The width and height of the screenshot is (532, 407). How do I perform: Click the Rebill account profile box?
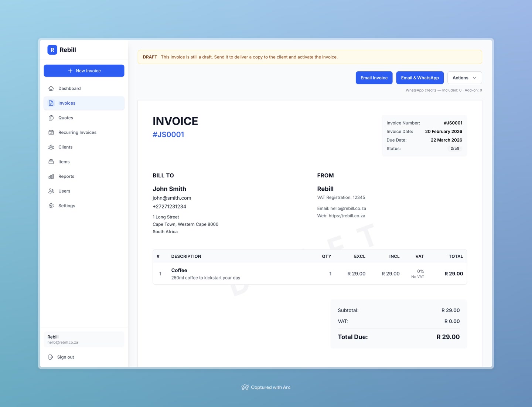click(84, 339)
